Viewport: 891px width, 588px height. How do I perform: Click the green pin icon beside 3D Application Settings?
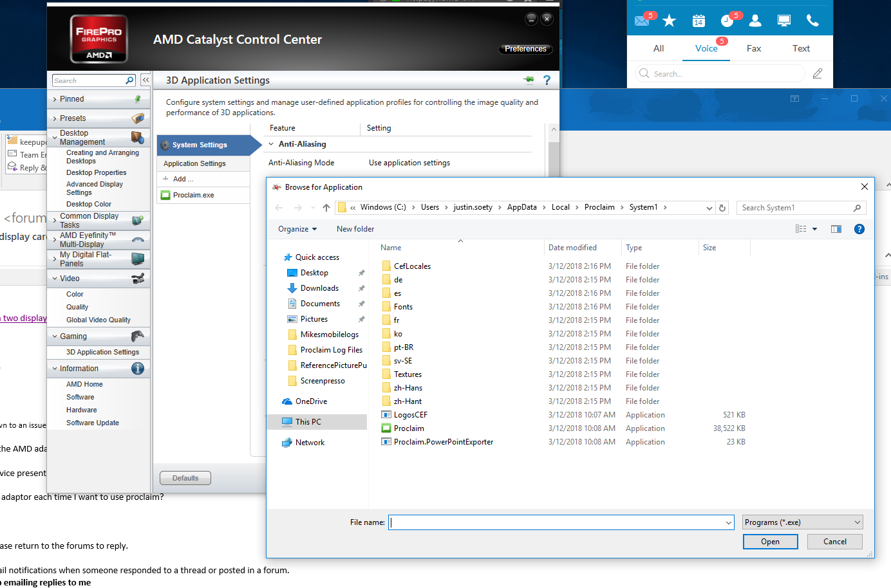point(529,80)
